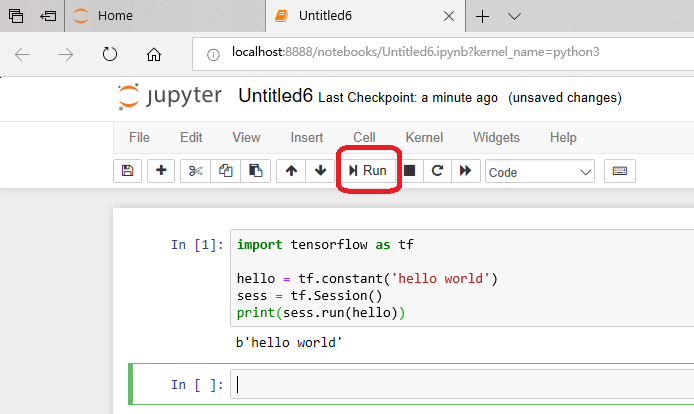Open the command palette keyboard icon
The width and height of the screenshot is (694, 414).
(x=620, y=171)
